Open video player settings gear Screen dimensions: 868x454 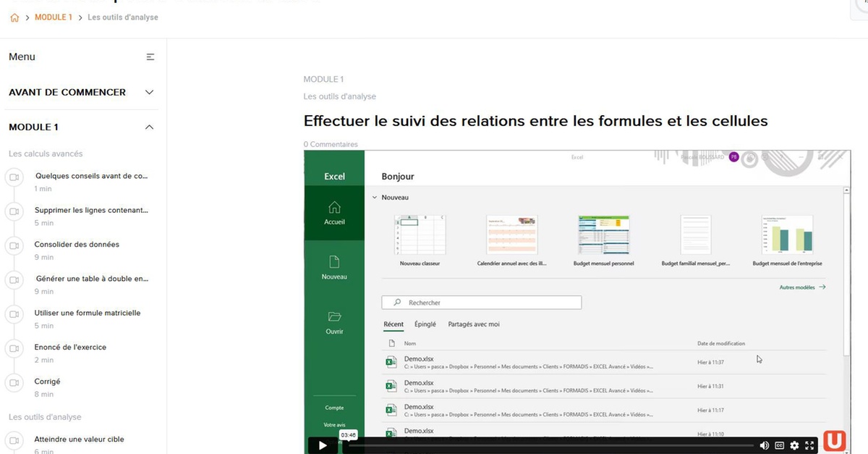coord(794,445)
